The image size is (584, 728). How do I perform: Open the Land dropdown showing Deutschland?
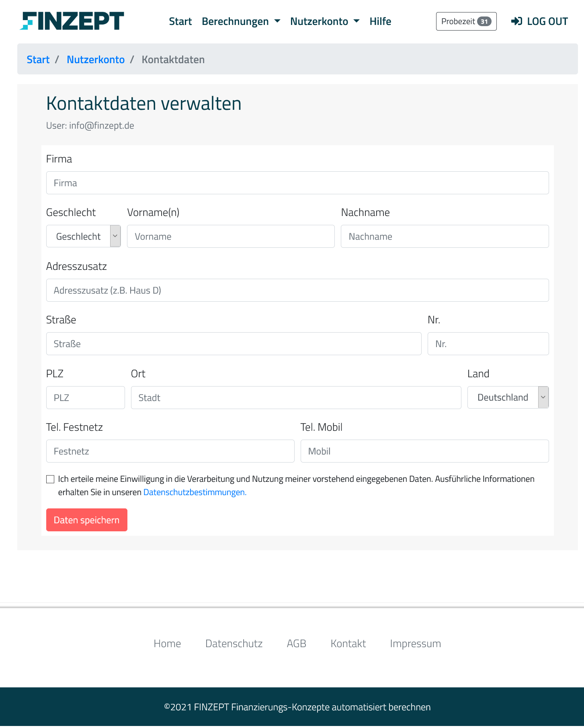[x=508, y=397]
